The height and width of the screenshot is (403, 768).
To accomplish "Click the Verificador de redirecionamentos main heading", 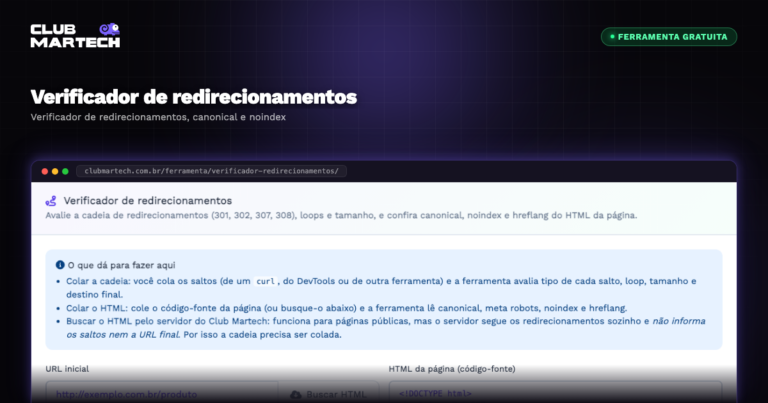I will point(193,97).
